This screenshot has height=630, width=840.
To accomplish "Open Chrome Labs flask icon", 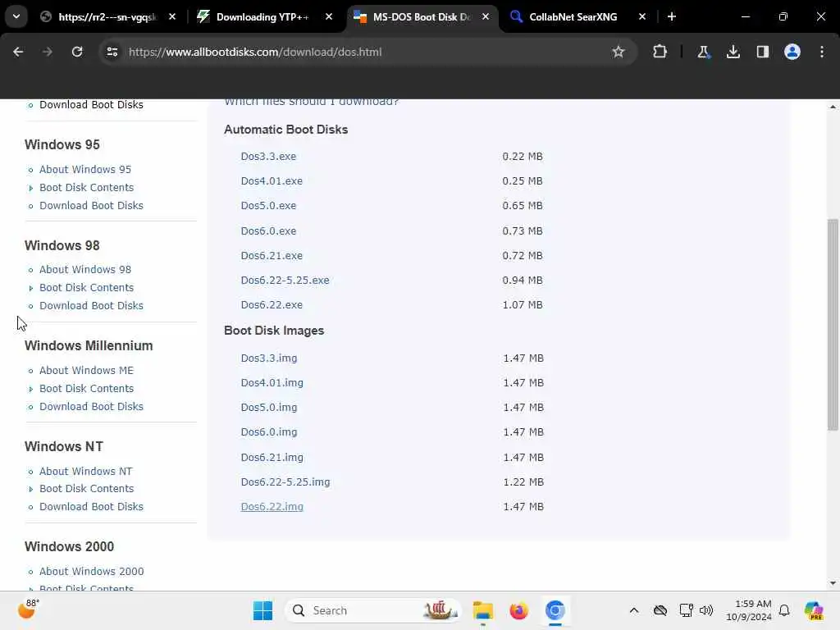I will [703, 52].
